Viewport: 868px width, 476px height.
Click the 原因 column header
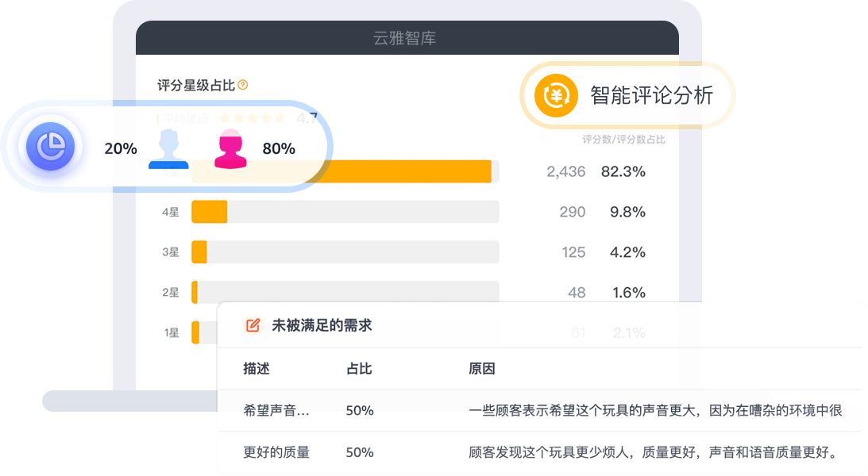481,369
